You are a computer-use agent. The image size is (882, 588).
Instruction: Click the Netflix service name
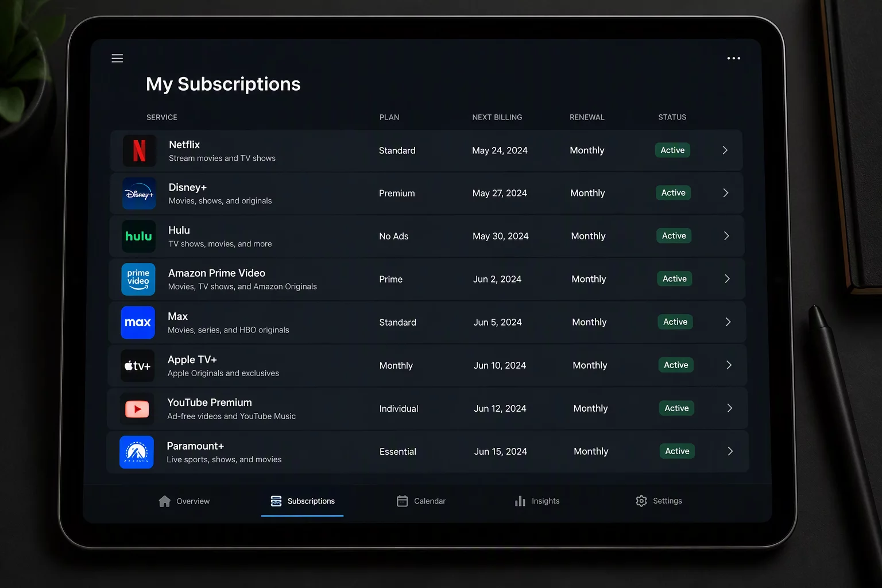pos(184,145)
